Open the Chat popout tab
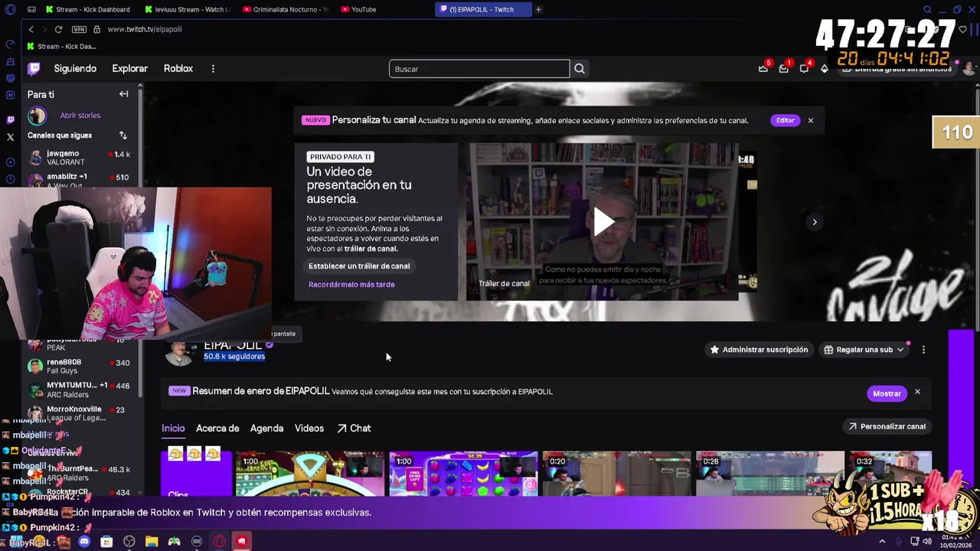This screenshot has width=980, height=551. [354, 429]
